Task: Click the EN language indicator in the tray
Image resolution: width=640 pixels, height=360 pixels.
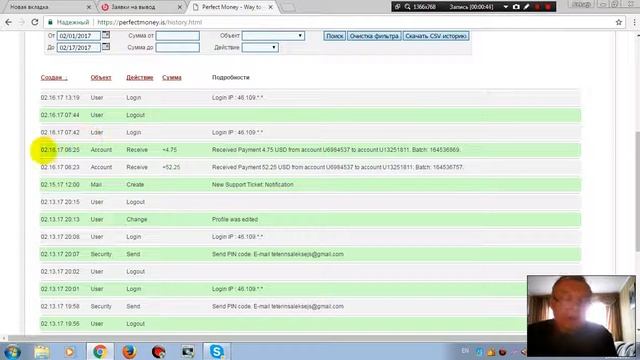Action: pyautogui.click(x=465, y=351)
